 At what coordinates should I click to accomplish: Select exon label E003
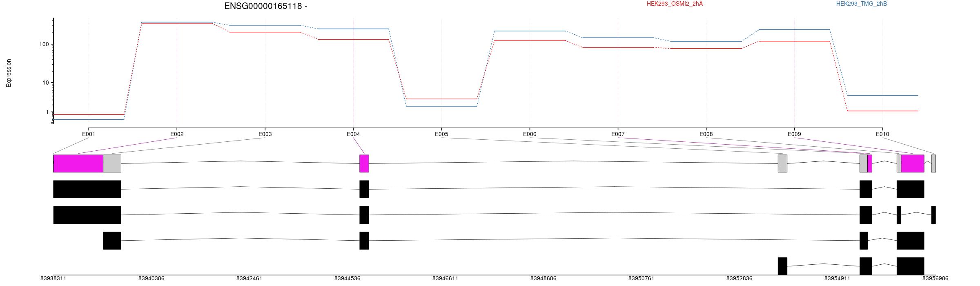(265, 134)
